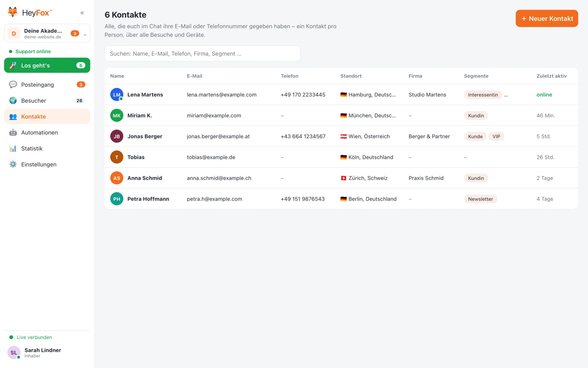
Task: Click the Newsletter tag for Petra Hoffmann
Action: point(480,199)
